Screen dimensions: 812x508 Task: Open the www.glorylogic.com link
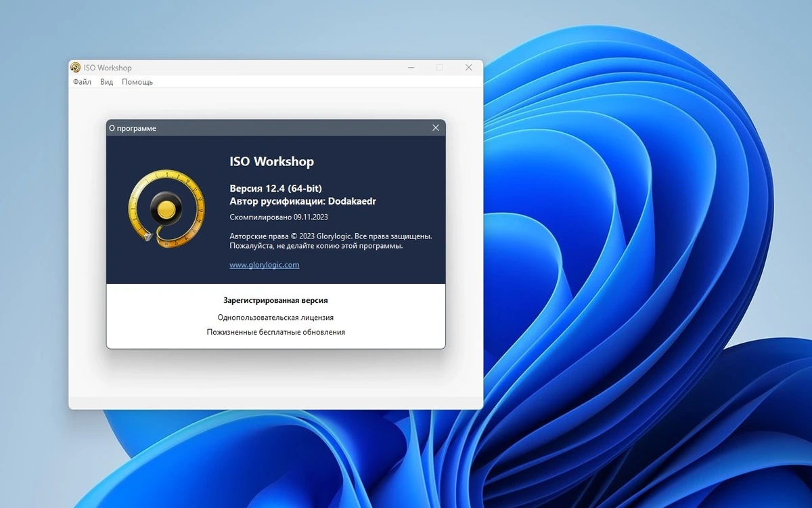[265, 265]
